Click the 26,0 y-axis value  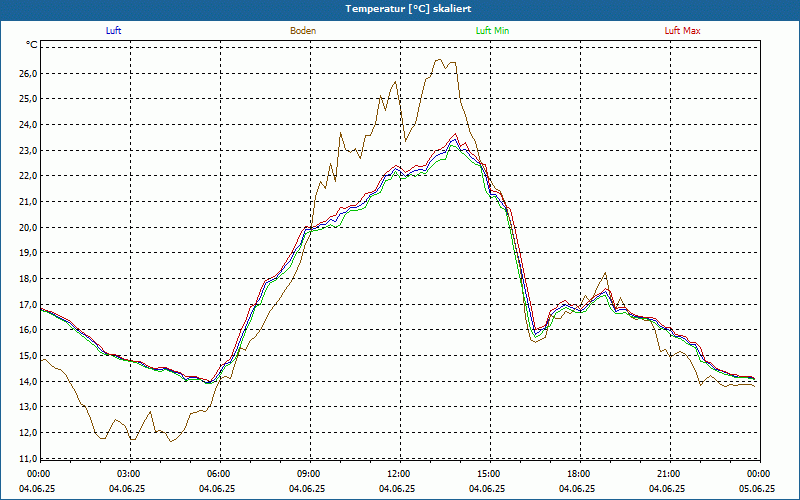[x=26, y=74]
